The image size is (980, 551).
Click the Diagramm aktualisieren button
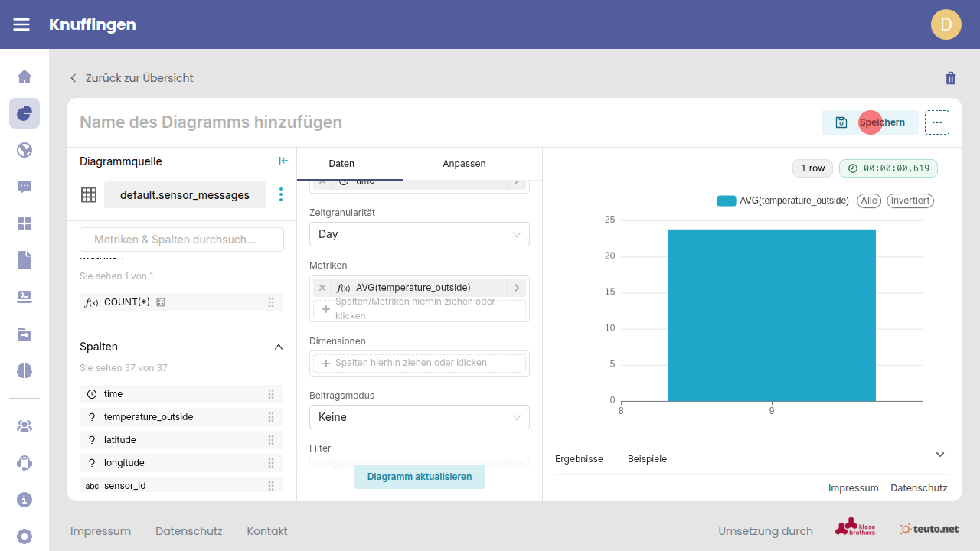pos(419,477)
